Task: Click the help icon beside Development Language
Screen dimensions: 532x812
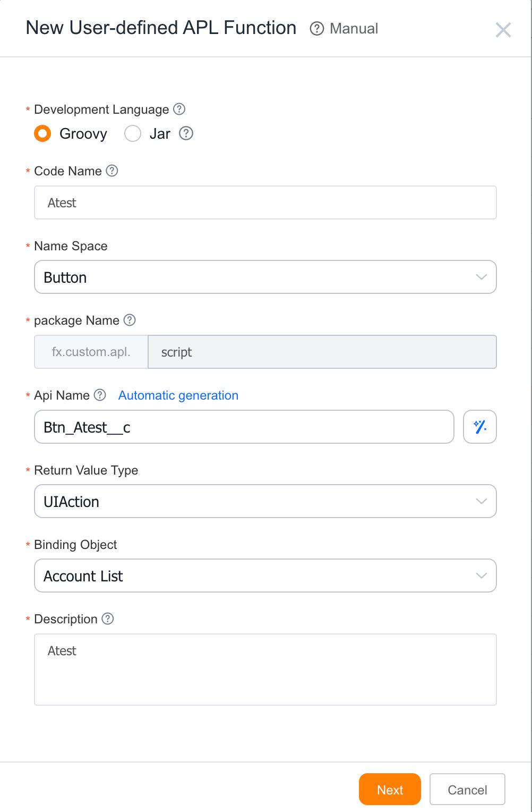Action: tap(179, 109)
